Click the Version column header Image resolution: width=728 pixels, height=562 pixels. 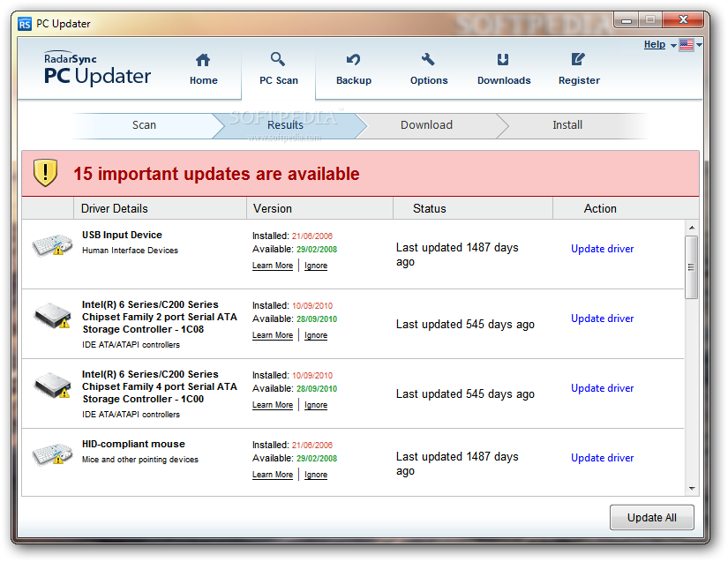(319, 208)
